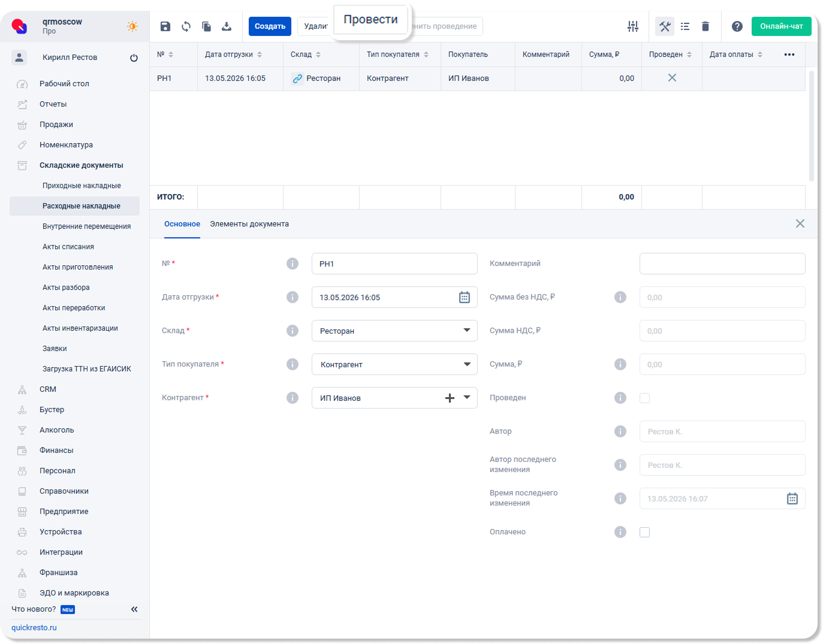Open Приходные накладные in sidebar
823x644 pixels.
coord(82,186)
